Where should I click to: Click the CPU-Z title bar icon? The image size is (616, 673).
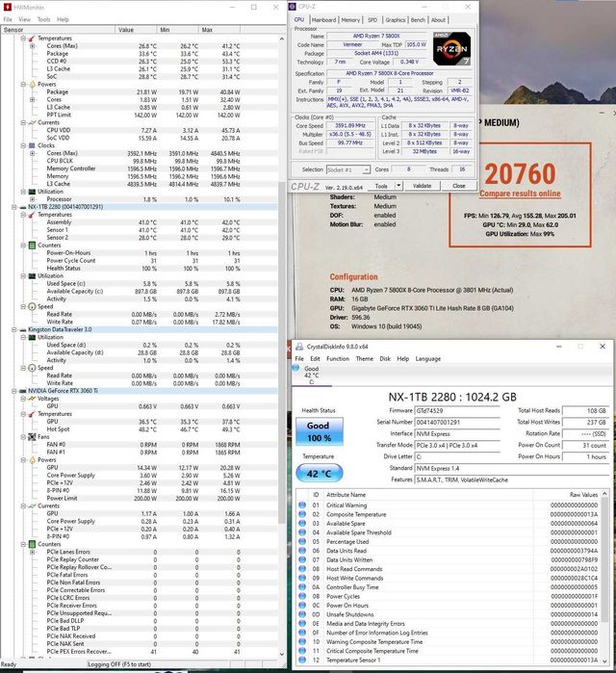(293, 7)
